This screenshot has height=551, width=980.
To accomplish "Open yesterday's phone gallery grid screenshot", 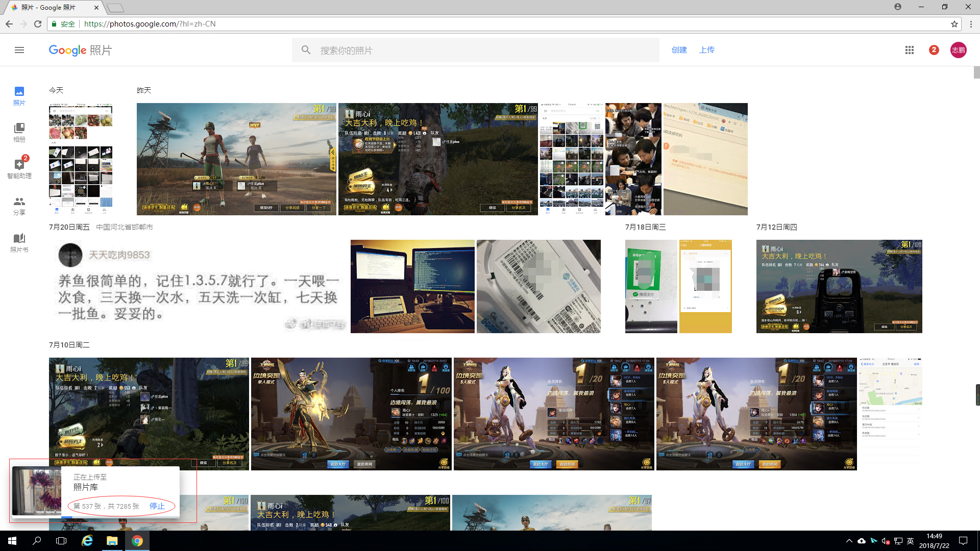I will click(572, 159).
